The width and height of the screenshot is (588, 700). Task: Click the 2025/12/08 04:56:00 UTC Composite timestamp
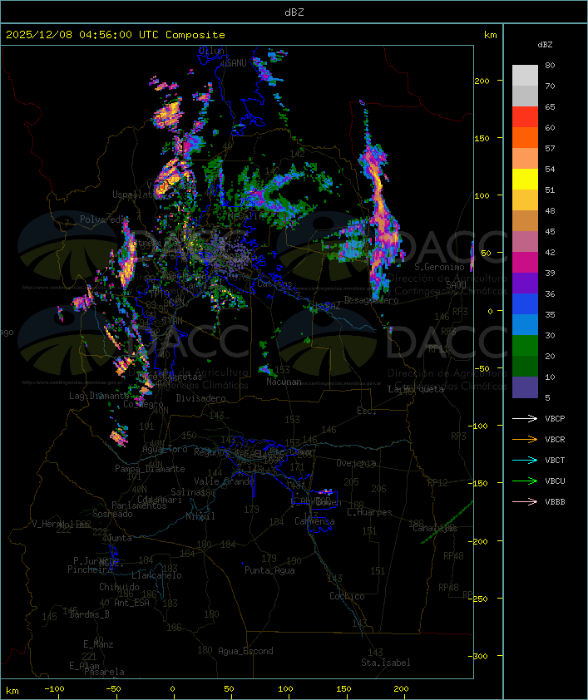(x=116, y=34)
